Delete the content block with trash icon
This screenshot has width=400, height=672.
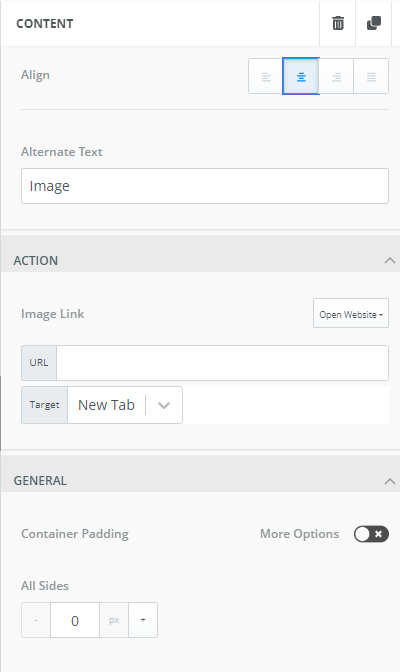[338, 23]
